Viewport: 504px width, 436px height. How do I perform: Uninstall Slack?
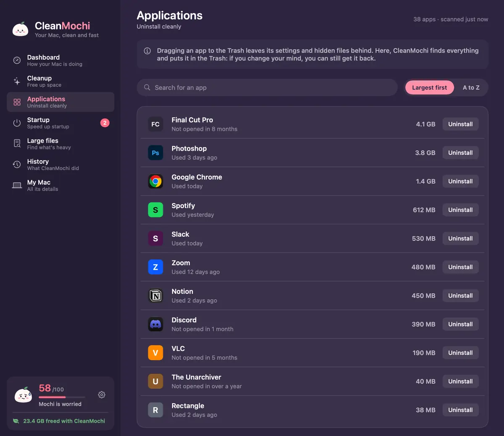click(x=460, y=238)
